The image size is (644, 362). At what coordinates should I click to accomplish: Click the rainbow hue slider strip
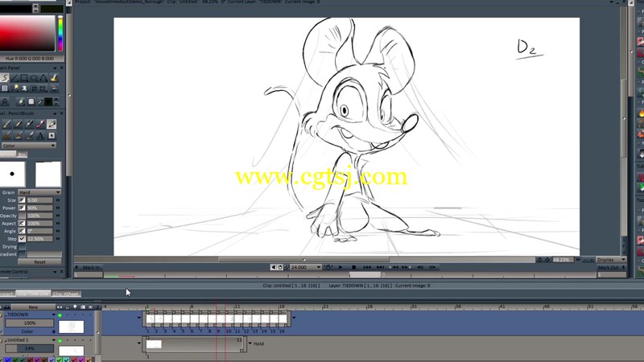[x=60, y=33]
